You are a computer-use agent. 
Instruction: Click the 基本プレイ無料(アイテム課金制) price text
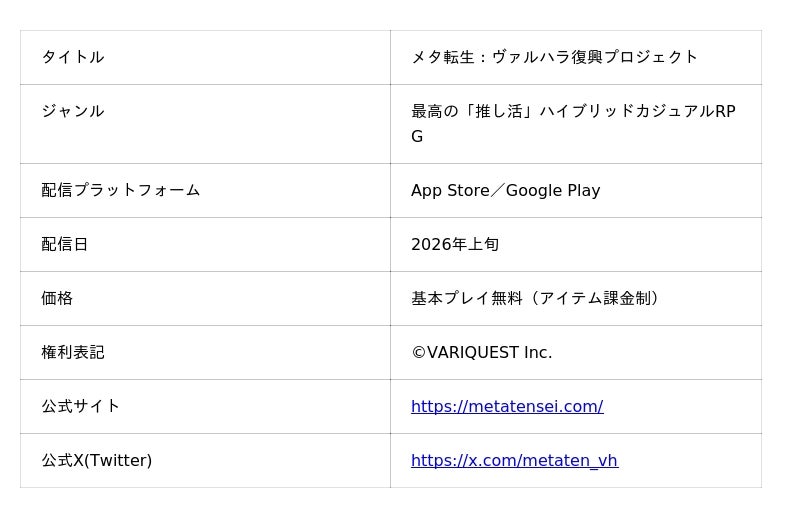(x=535, y=298)
